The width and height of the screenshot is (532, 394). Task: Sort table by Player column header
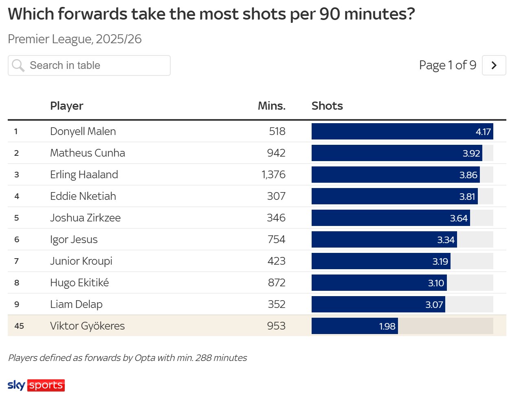[66, 106]
